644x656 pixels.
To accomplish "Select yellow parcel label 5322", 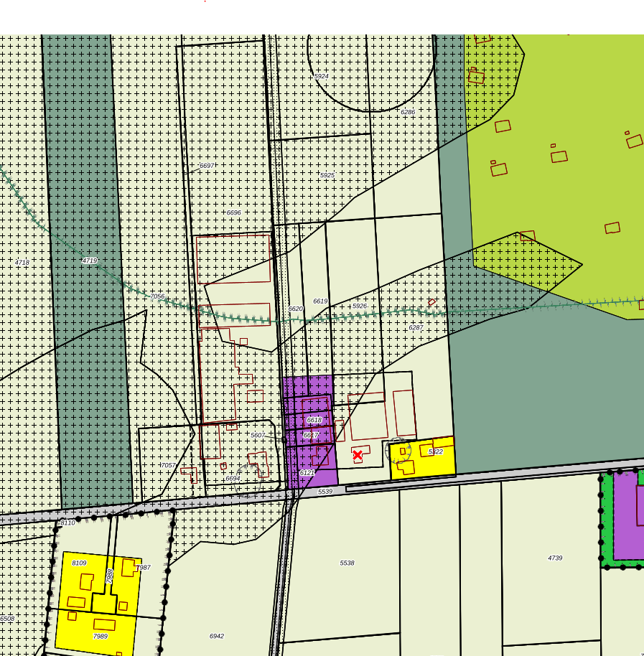I will coord(436,452).
